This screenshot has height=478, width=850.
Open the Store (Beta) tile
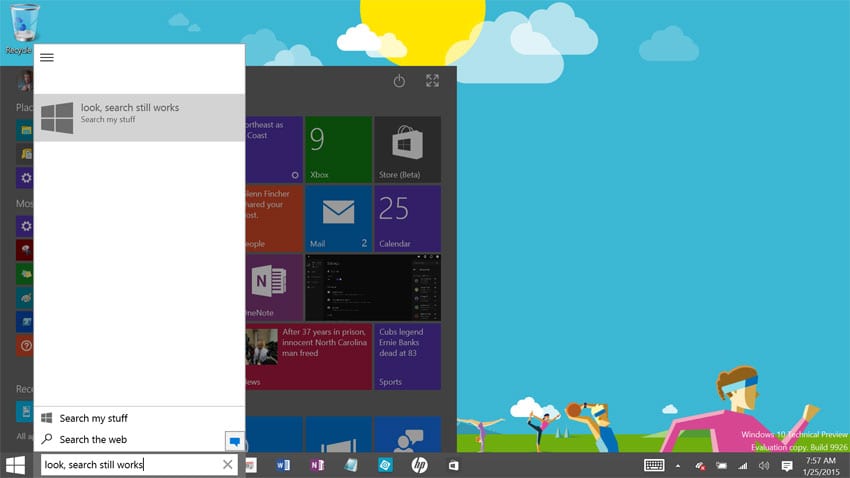[x=407, y=149]
